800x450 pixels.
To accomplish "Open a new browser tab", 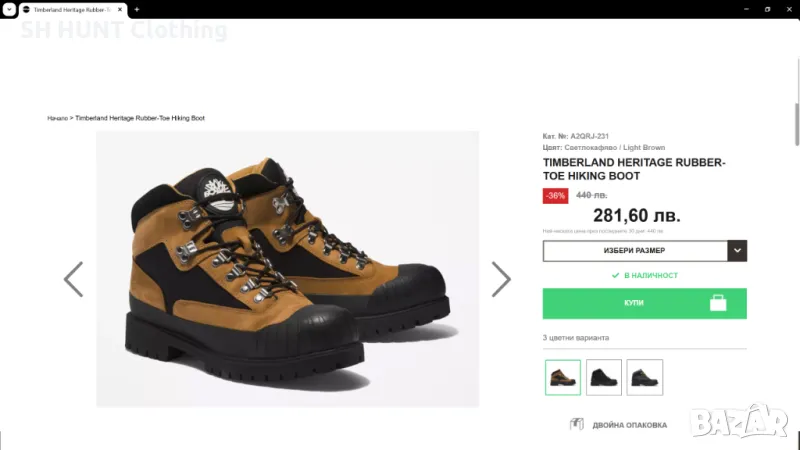I will [x=137, y=9].
